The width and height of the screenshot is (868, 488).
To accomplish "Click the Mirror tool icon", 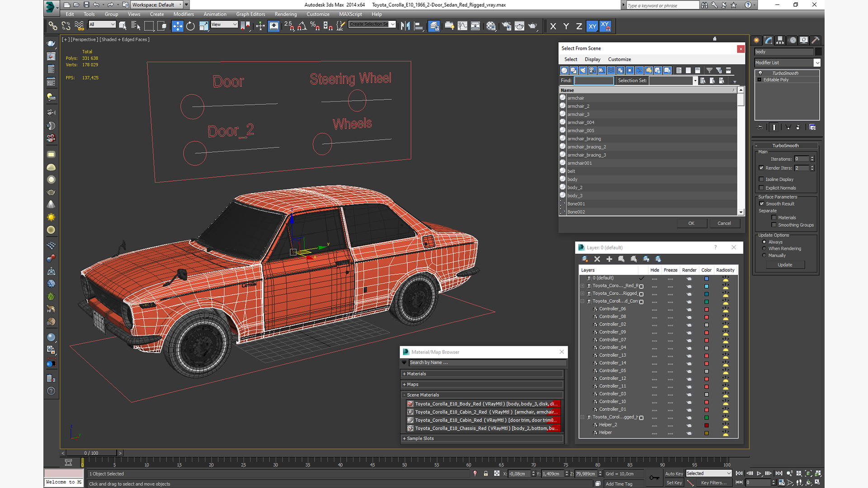I will point(406,26).
